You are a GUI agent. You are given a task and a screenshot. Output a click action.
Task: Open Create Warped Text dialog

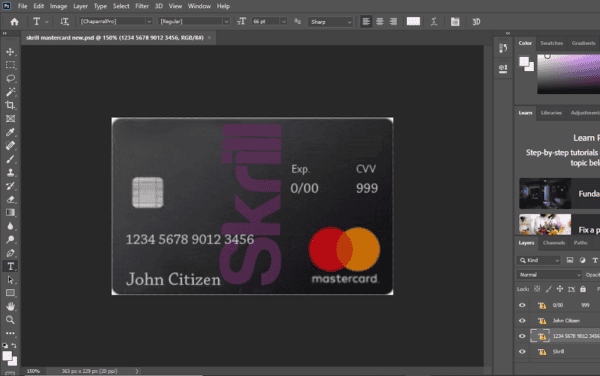tap(434, 22)
